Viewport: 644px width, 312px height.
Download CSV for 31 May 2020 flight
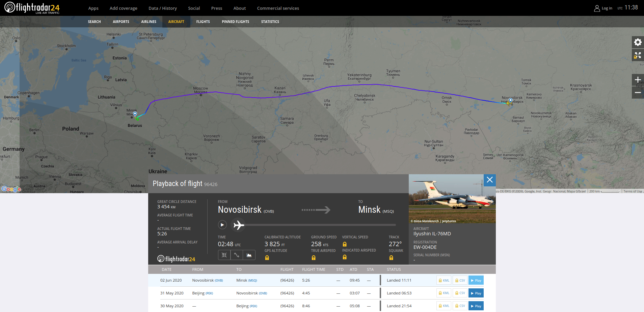pyautogui.click(x=460, y=293)
